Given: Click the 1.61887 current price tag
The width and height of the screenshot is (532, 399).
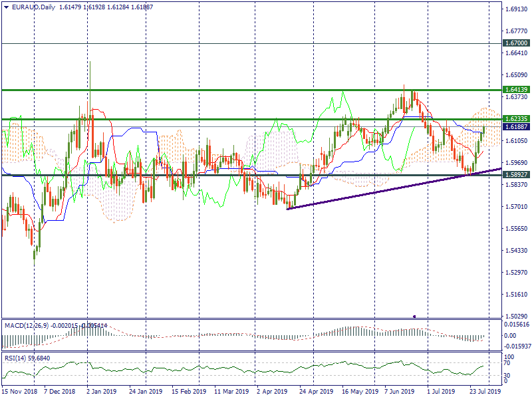Looking at the screenshot, I should (516, 126).
